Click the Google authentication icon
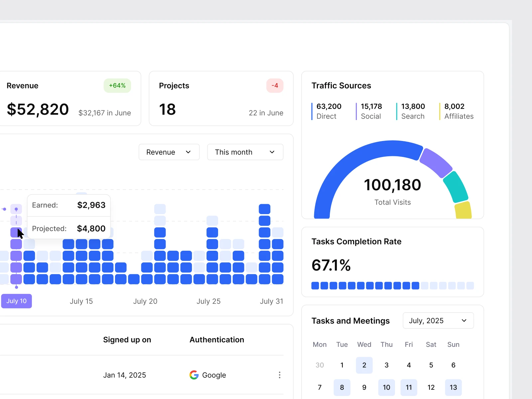 coord(194,375)
